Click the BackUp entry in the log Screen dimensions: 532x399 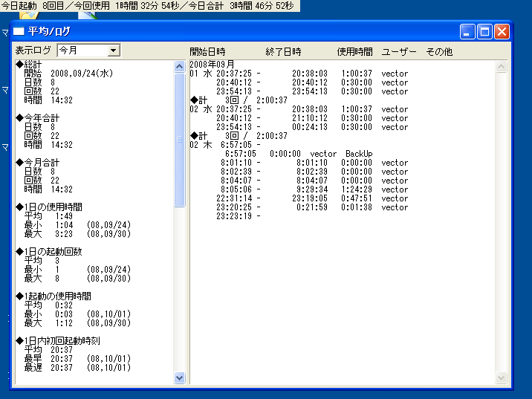coord(359,153)
